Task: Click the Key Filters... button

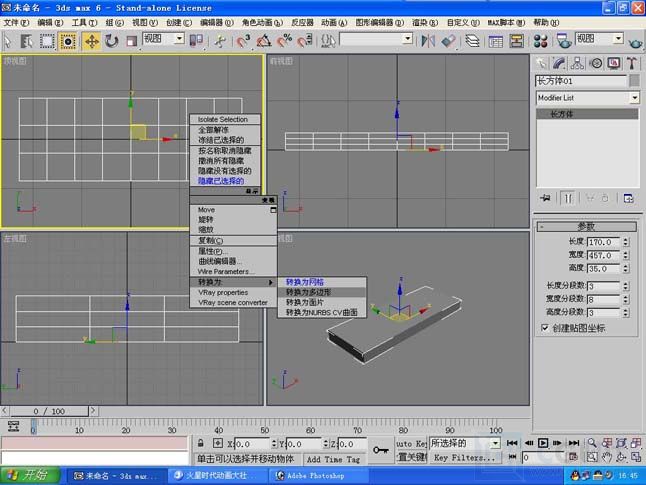Action: [x=464, y=457]
